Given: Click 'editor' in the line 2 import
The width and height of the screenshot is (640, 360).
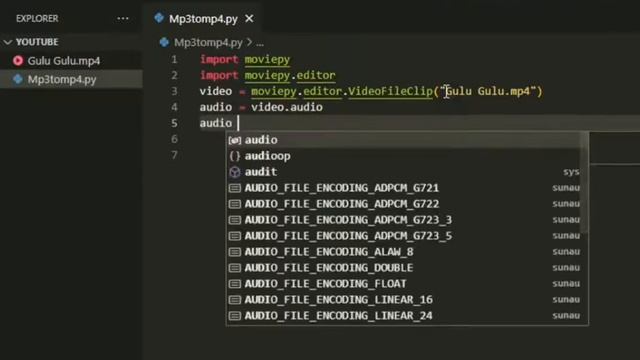Looking at the screenshot, I should pyautogui.click(x=316, y=76).
